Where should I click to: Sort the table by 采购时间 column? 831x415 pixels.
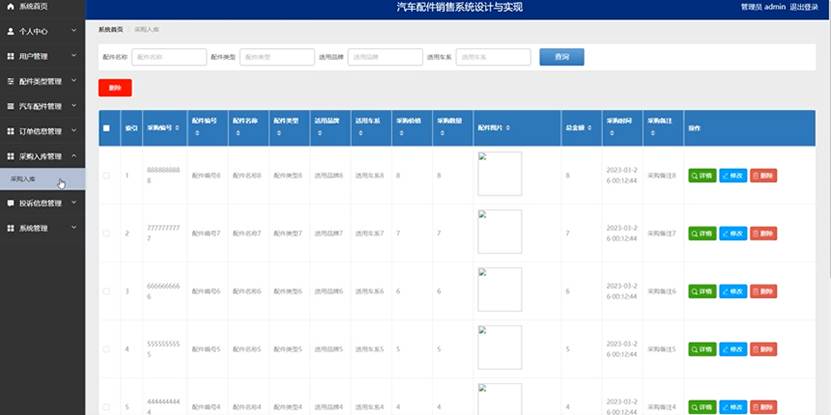tap(612, 134)
